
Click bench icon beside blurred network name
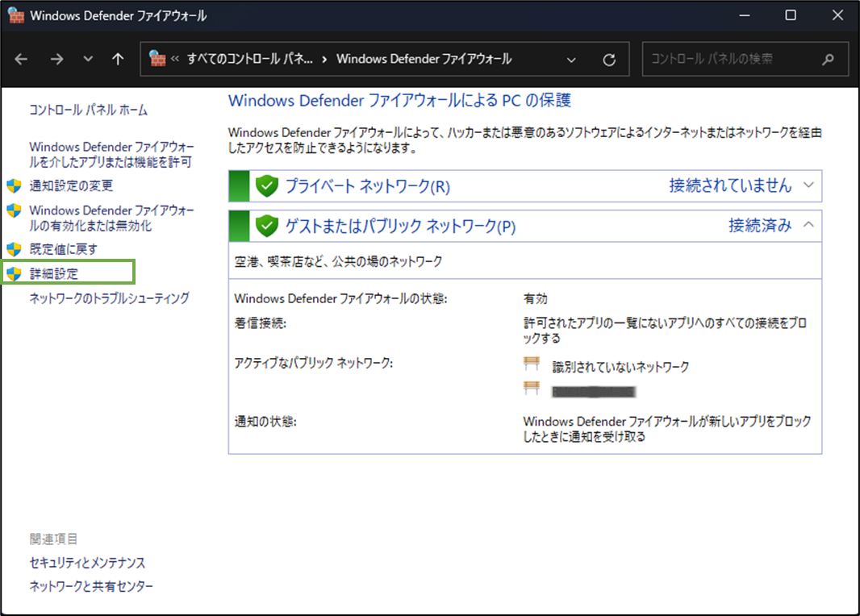tap(532, 388)
